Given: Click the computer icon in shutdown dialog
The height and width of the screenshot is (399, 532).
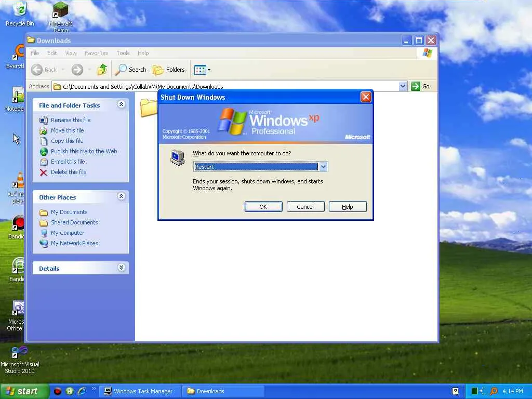Looking at the screenshot, I should 177,157.
